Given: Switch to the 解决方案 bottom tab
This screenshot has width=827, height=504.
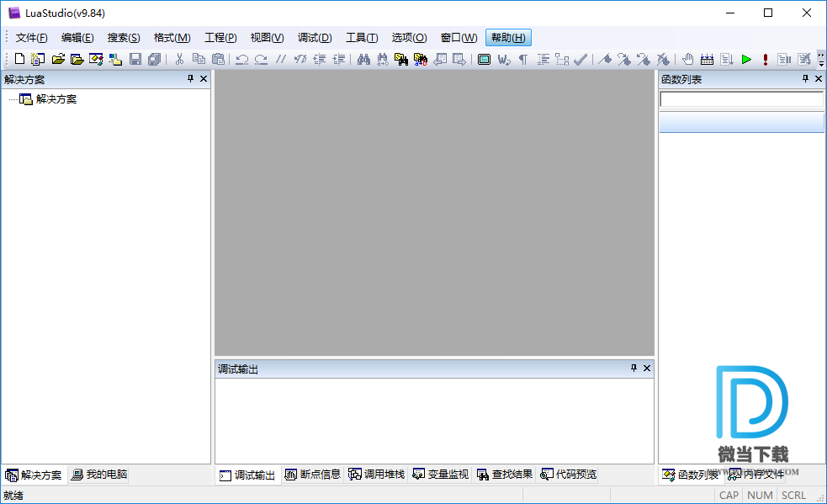Looking at the screenshot, I should 34,475.
